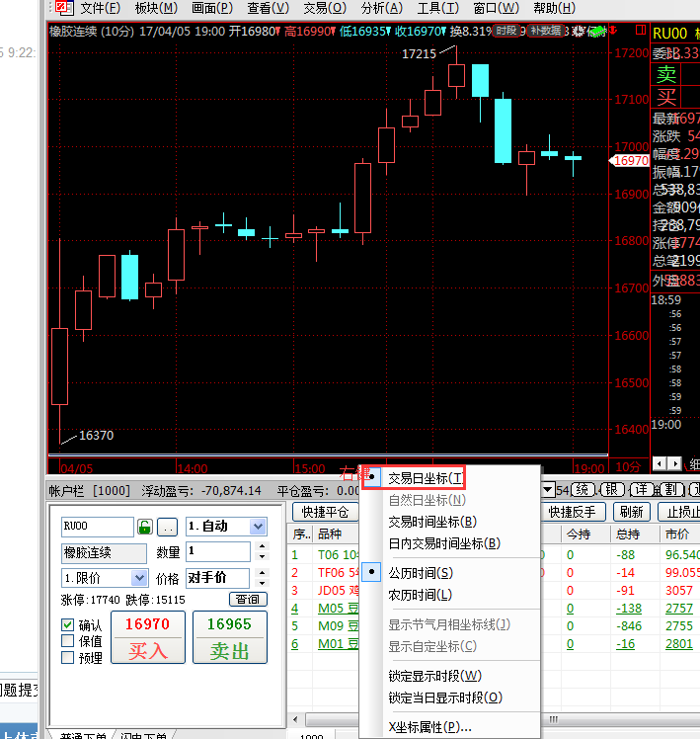Viewport: 700px width, 739px height.
Task: Click the 数量 quantity input field
Action: [217, 551]
